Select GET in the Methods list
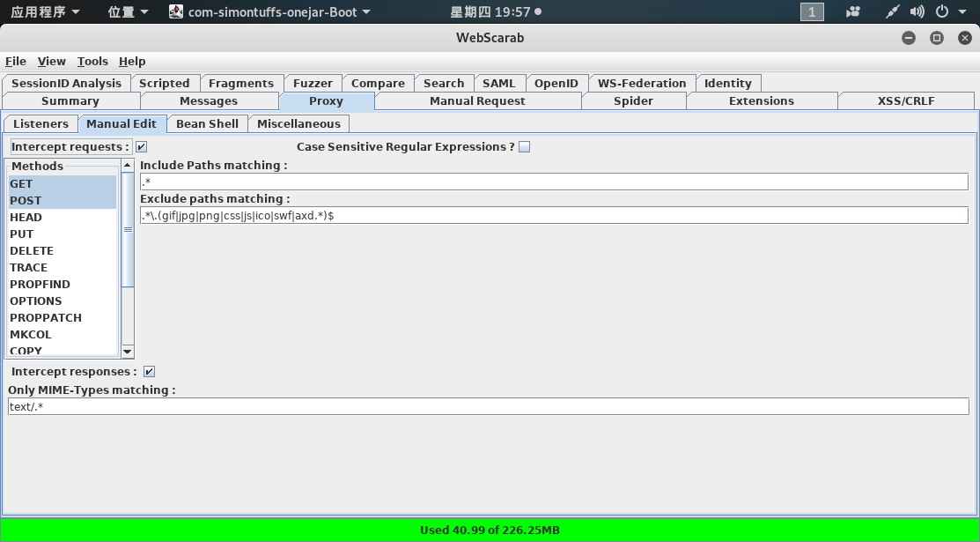The height and width of the screenshot is (542, 980). pyautogui.click(x=63, y=184)
